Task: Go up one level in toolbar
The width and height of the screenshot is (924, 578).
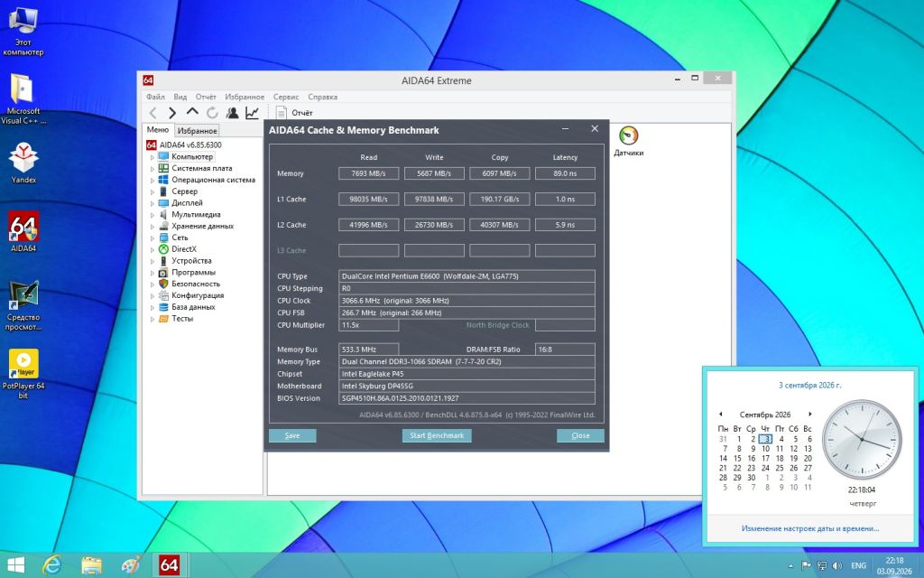Action: pyautogui.click(x=192, y=111)
